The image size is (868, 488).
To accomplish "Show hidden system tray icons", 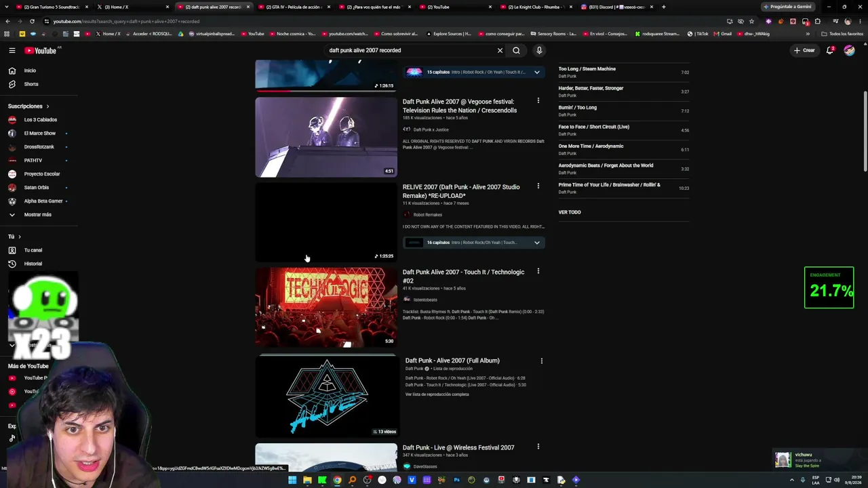I will [x=791, y=480].
